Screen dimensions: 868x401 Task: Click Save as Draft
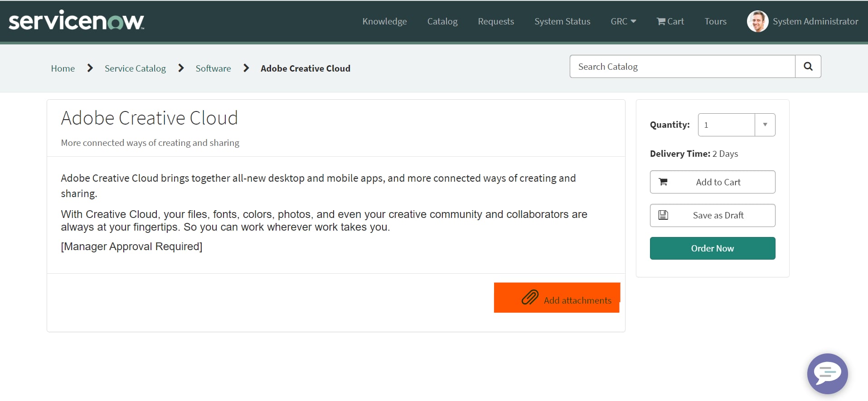coord(712,215)
